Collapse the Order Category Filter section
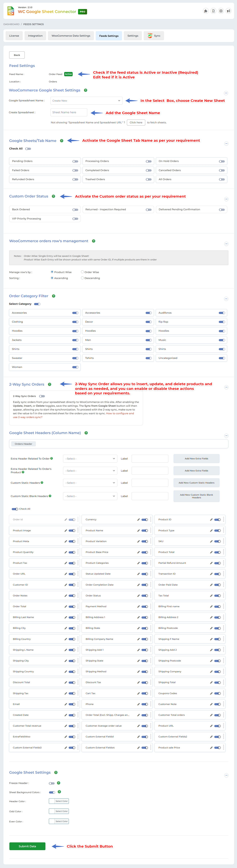This screenshot has width=237, height=868. pos(226,299)
